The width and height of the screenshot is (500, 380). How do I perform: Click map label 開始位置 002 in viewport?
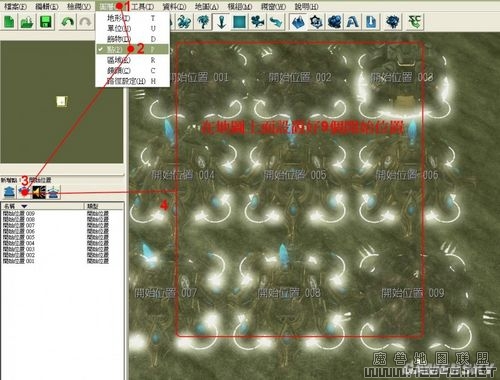300,78
